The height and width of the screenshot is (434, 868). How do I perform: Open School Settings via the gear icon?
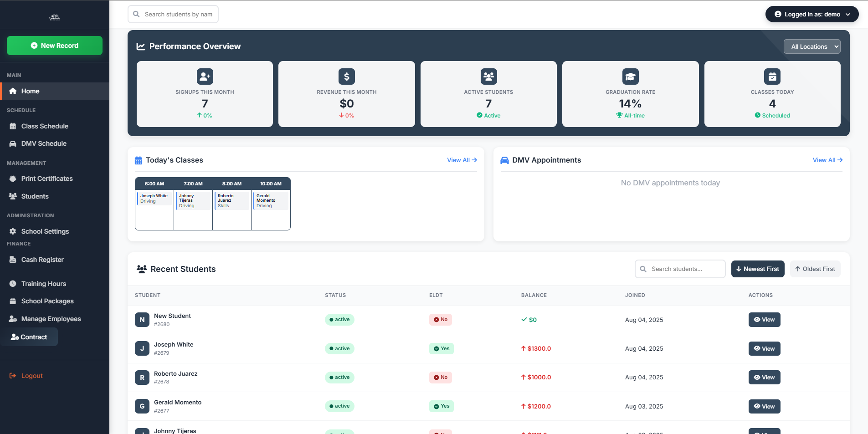(x=13, y=231)
